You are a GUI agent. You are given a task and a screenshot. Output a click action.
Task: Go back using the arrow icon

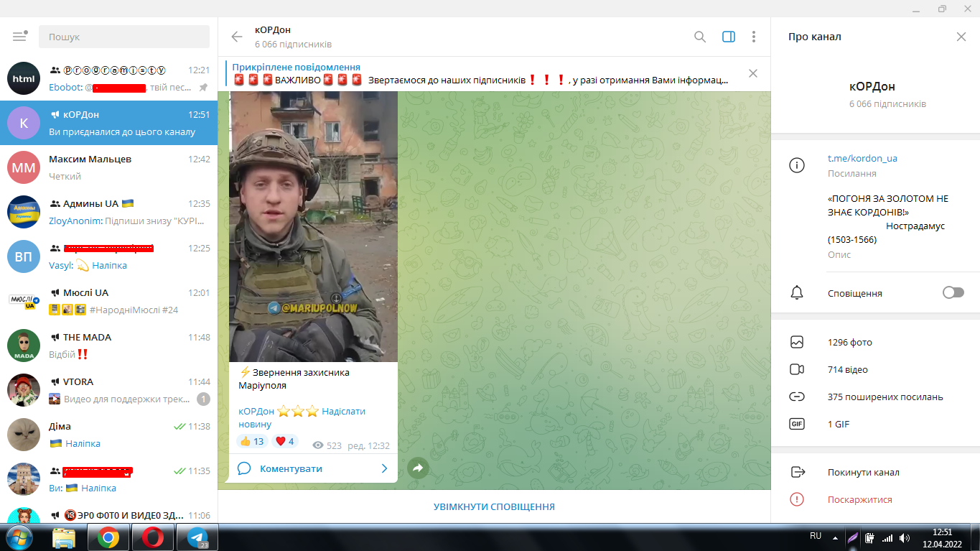click(x=237, y=37)
